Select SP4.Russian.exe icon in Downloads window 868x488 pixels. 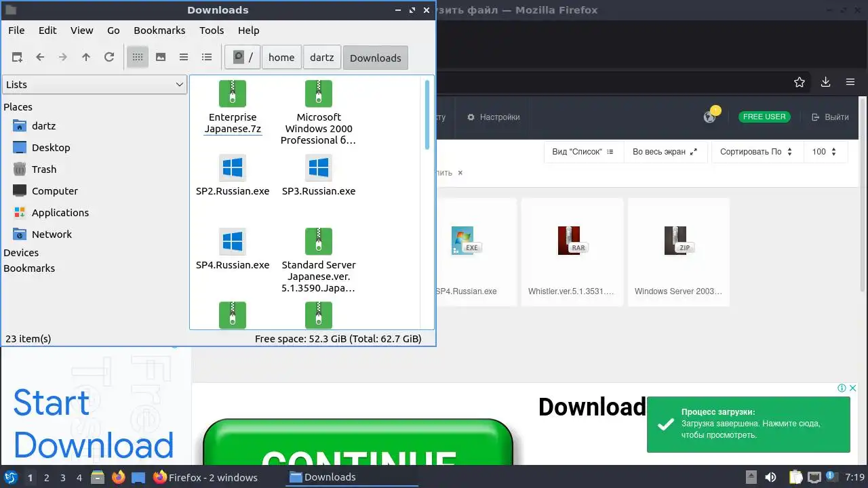233,241
